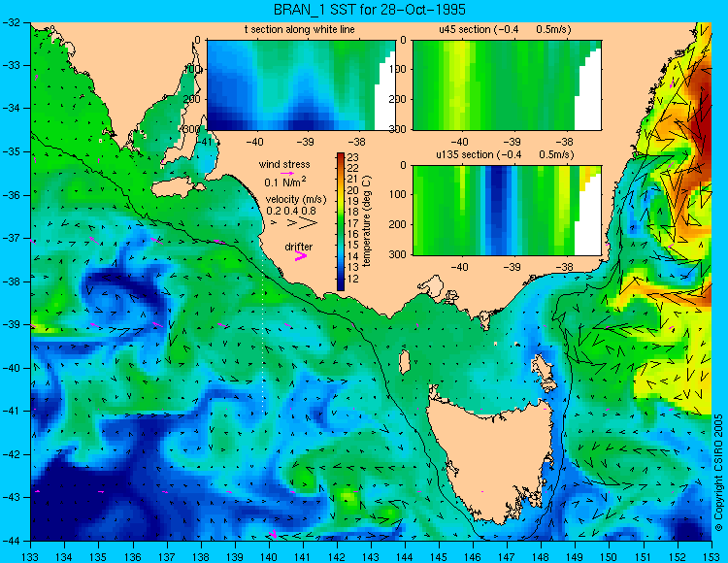Click Flinders Island northeast of Tasmania
The height and width of the screenshot is (563, 728).
544,368
